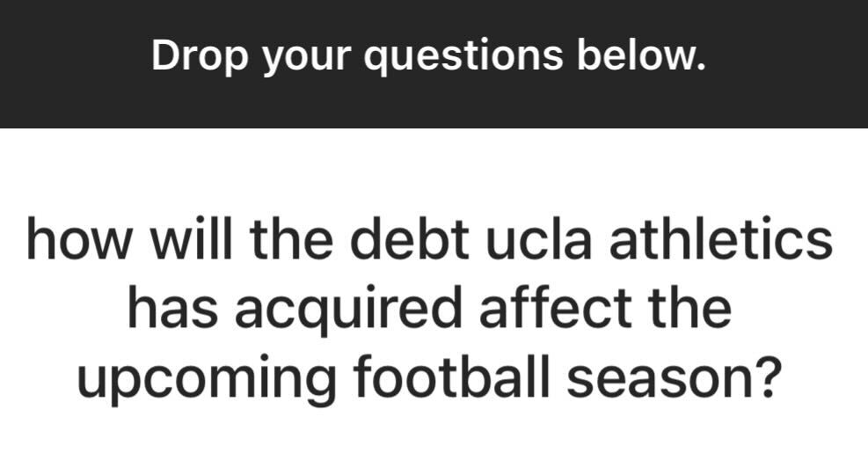Tap the word 'athletics' in the first line
868x475 pixels.
tap(721, 238)
